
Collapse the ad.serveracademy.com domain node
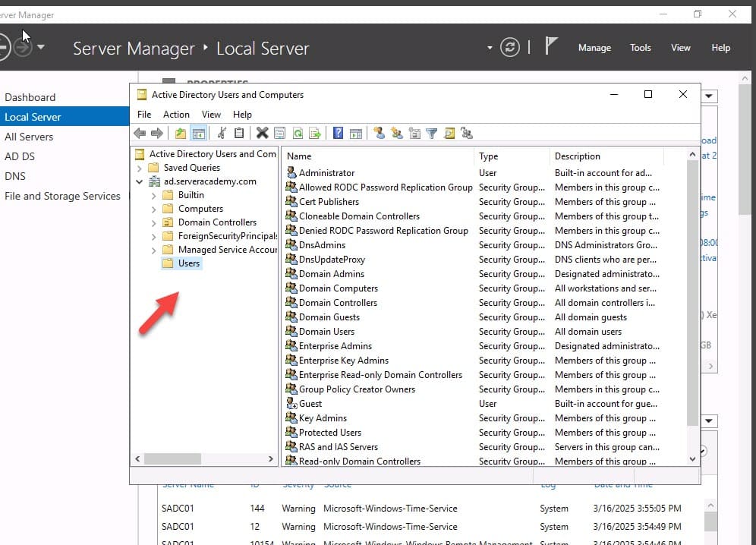(x=140, y=181)
